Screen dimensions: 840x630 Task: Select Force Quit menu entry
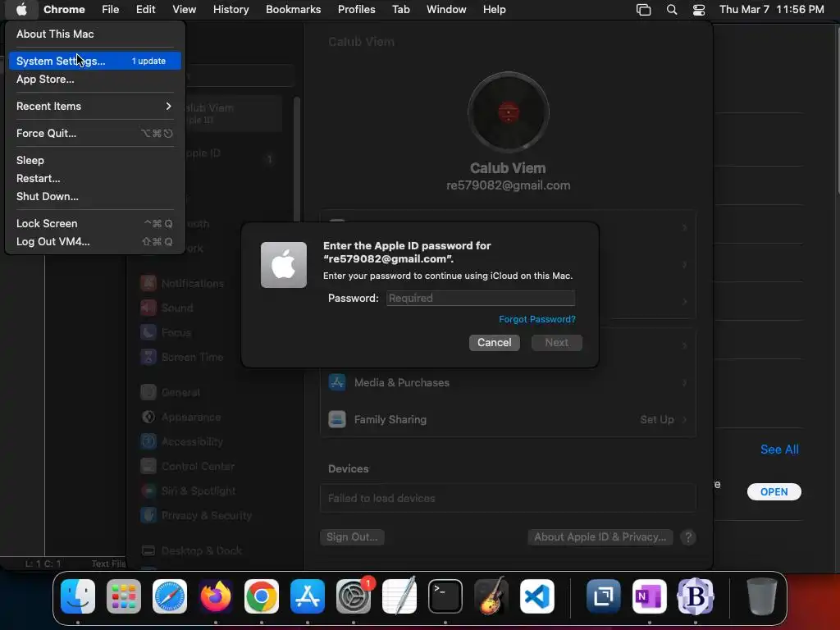(x=95, y=134)
